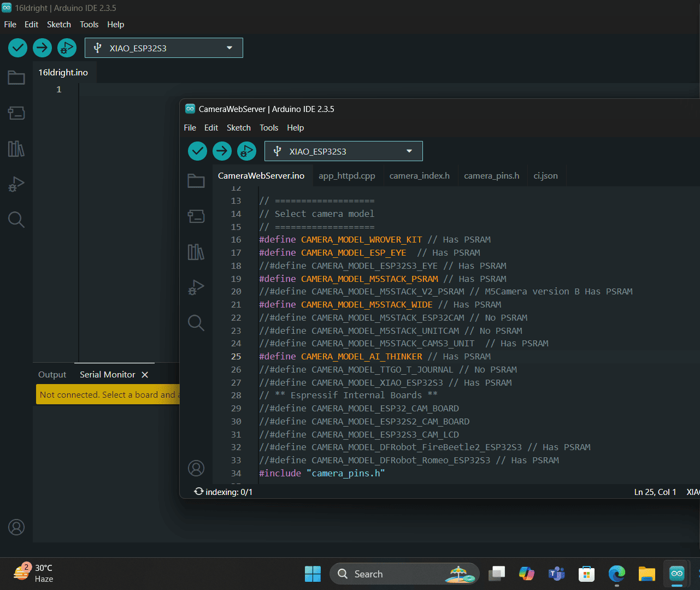Click line 17 CAMERA_MODEL_ESP_EYE define
700x590 pixels.
coord(369,252)
